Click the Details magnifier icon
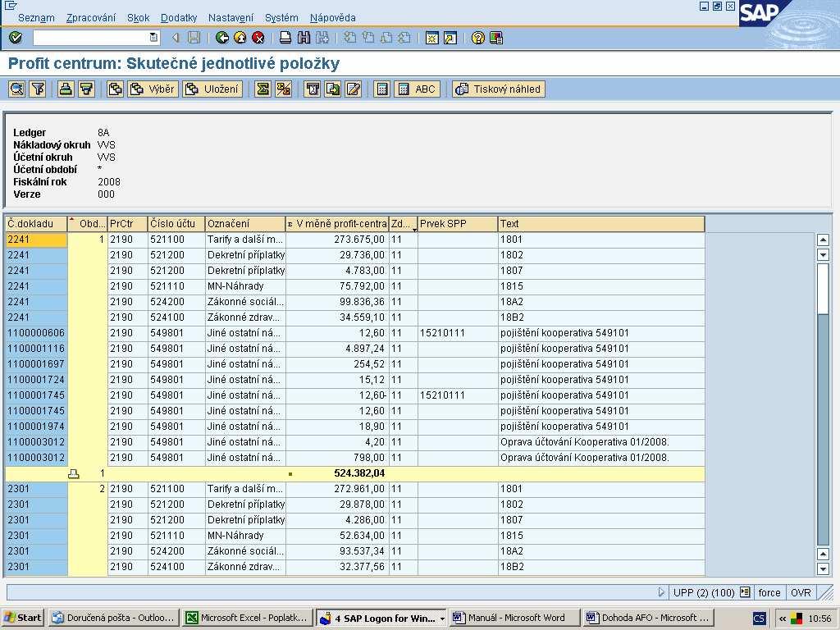This screenshot has height=630, width=840. click(17, 89)
